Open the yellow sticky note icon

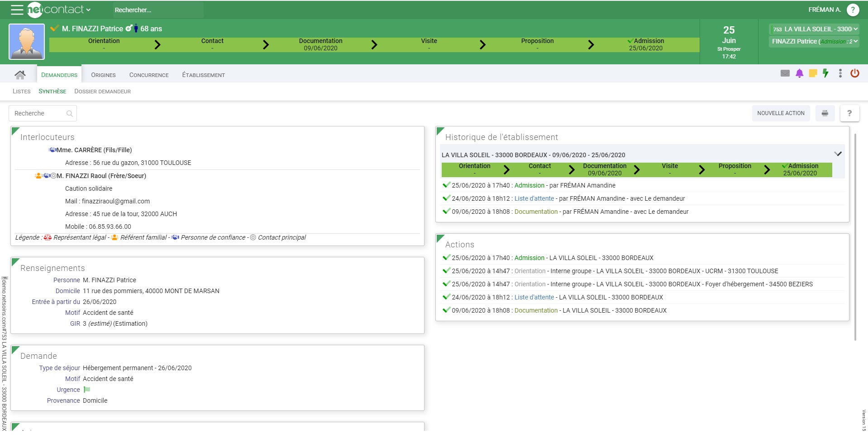812,73
